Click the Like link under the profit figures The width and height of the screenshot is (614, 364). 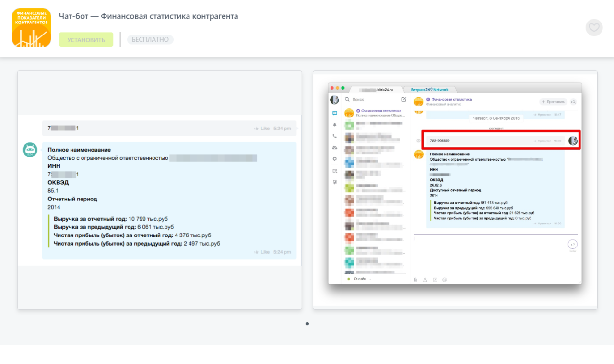[x=262, y=252]
